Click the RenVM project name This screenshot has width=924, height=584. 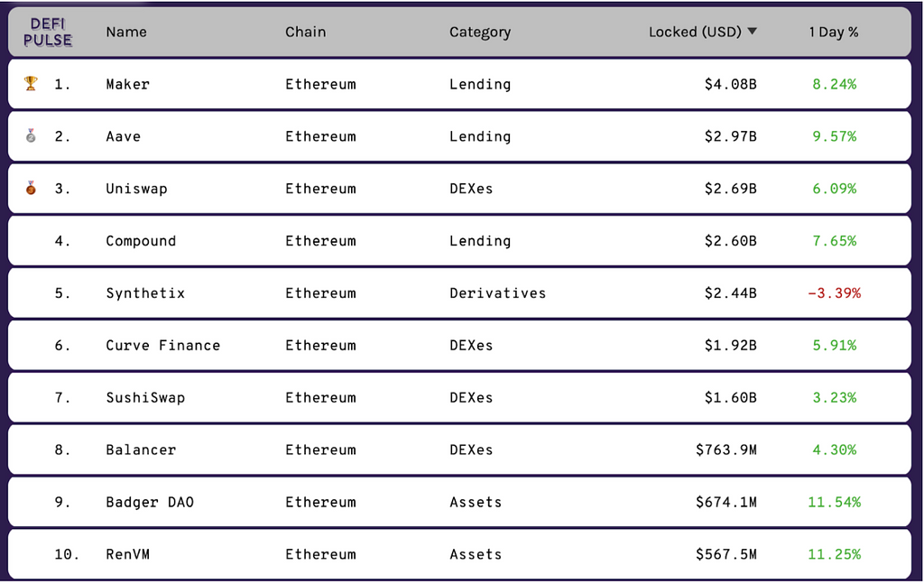(128, 555)
